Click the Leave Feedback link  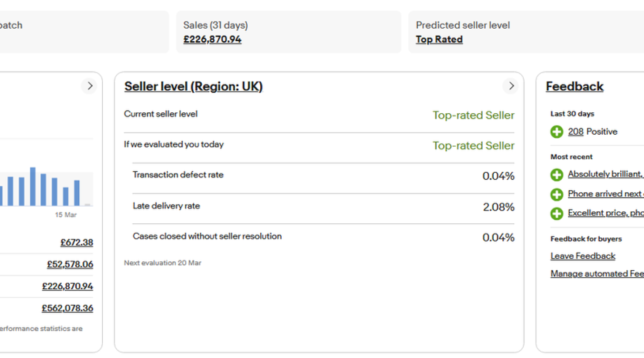(583, 256)
